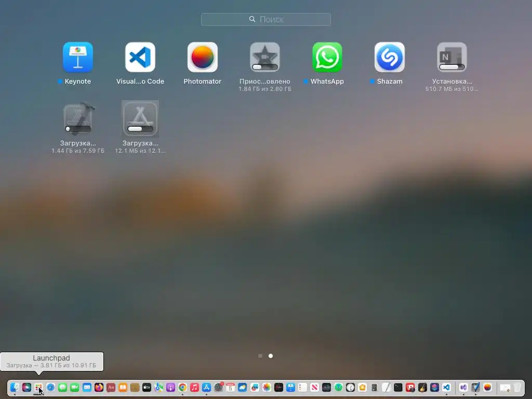Open Maps in the Dock
This screenshot has width=532, height=399.
(x=158, y=387)
